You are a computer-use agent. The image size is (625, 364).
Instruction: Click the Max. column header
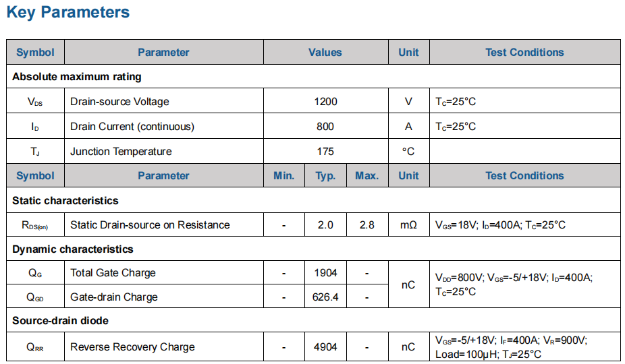[366, 176]
